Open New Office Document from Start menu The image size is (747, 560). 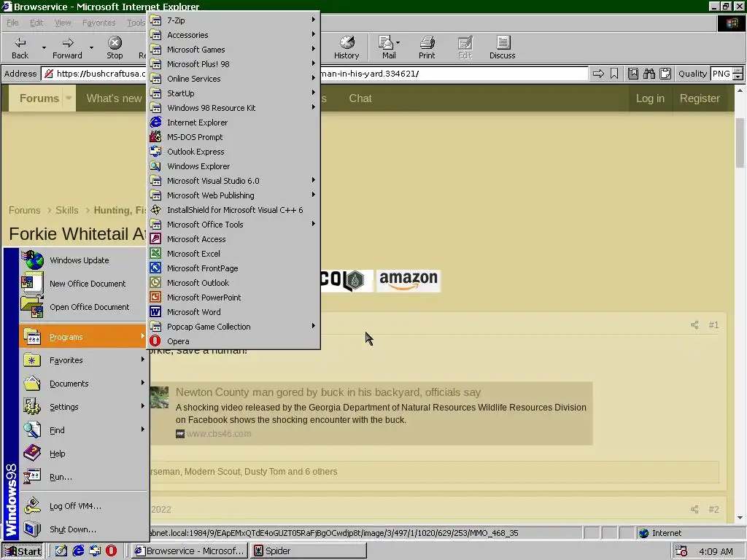83,284
